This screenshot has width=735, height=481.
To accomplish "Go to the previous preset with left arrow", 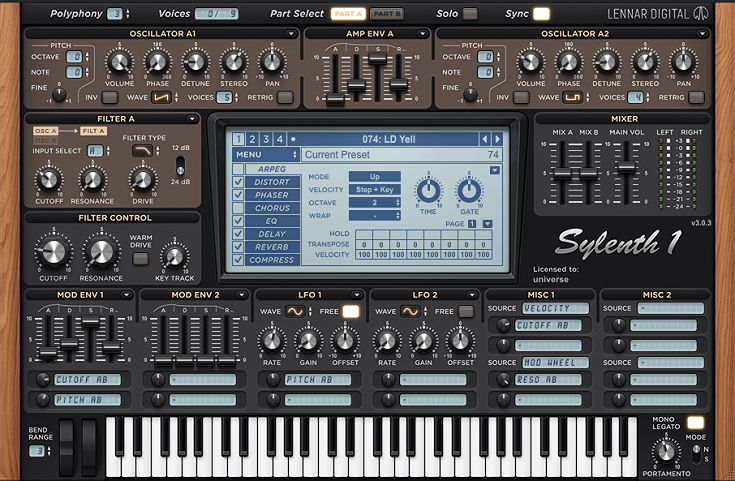I will tap(485, 139).
